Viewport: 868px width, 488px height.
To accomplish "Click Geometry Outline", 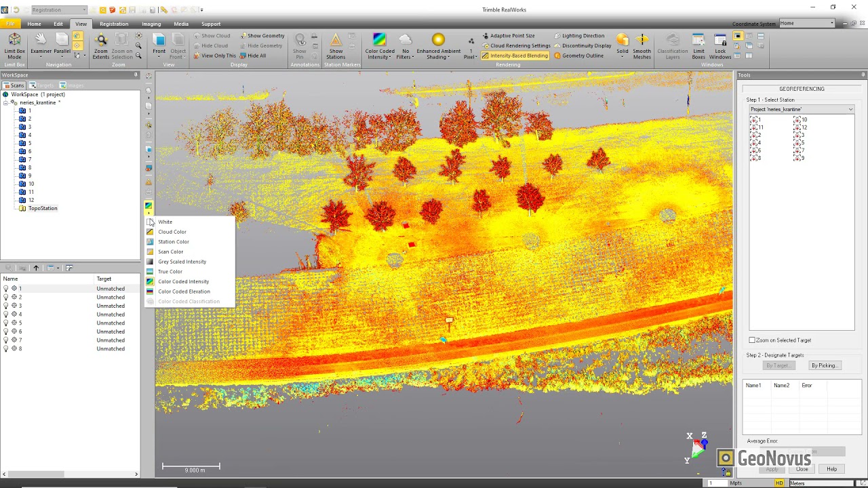I will 578,56.
